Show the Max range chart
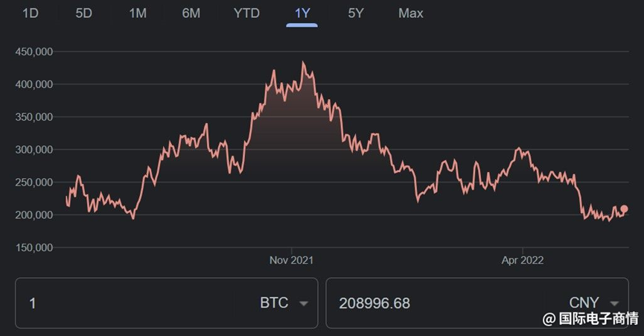The height and width of the screenshot is (336, 644). [x=411, y=13]
